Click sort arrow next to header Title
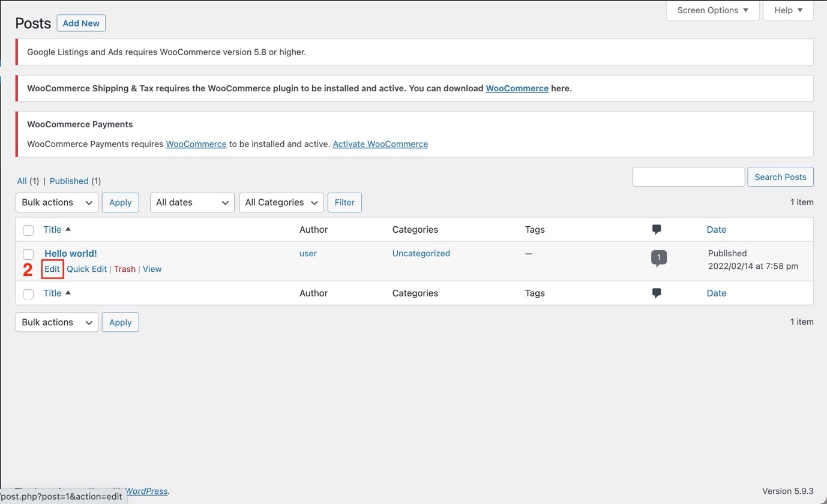The image size is (827, 504). coord(68,229)
